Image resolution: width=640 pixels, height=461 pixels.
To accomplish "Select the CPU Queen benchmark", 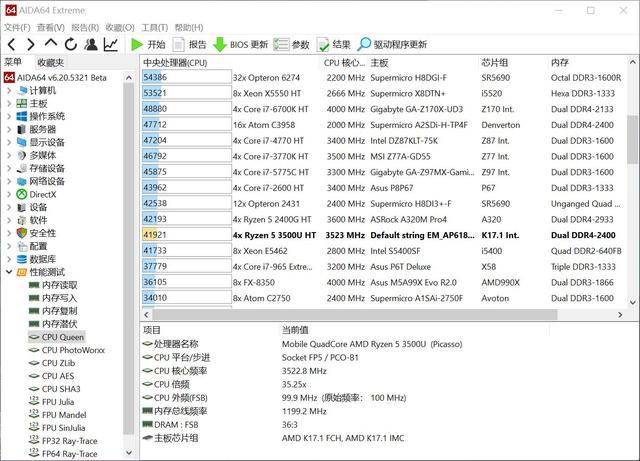I will 57,337.
